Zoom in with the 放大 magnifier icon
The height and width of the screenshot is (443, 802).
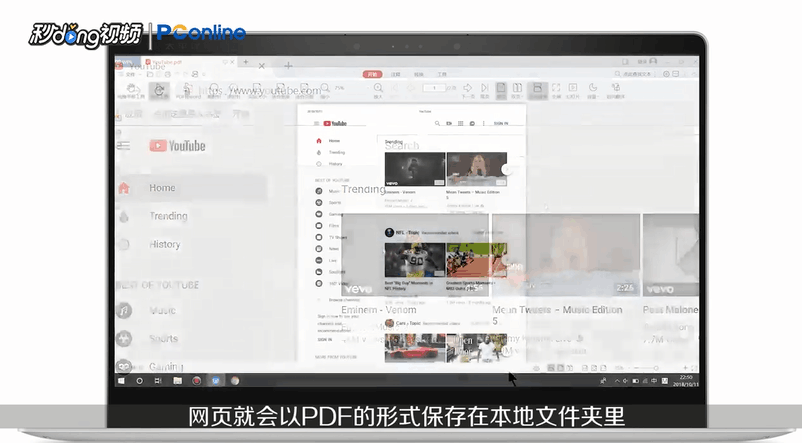(378, 91)
